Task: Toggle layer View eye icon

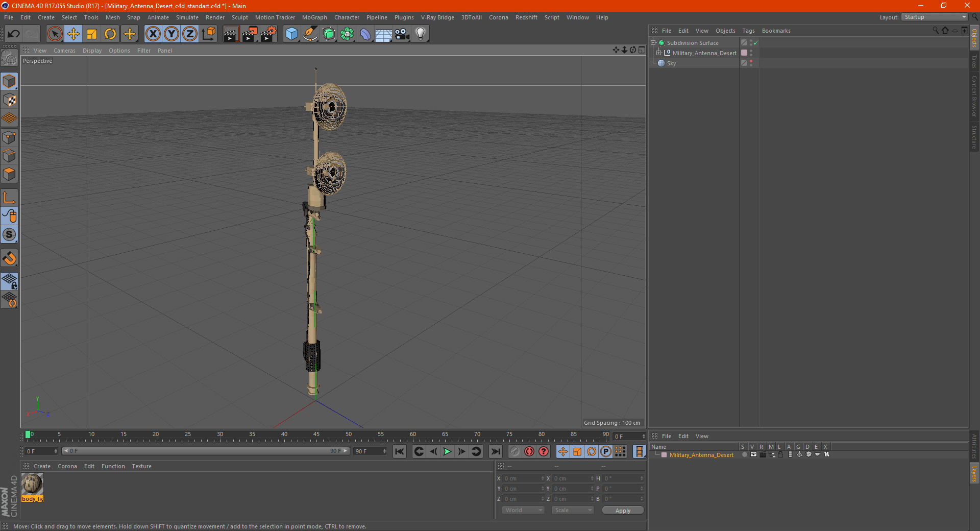Action: pyautogui.click(x=753, y=454)
